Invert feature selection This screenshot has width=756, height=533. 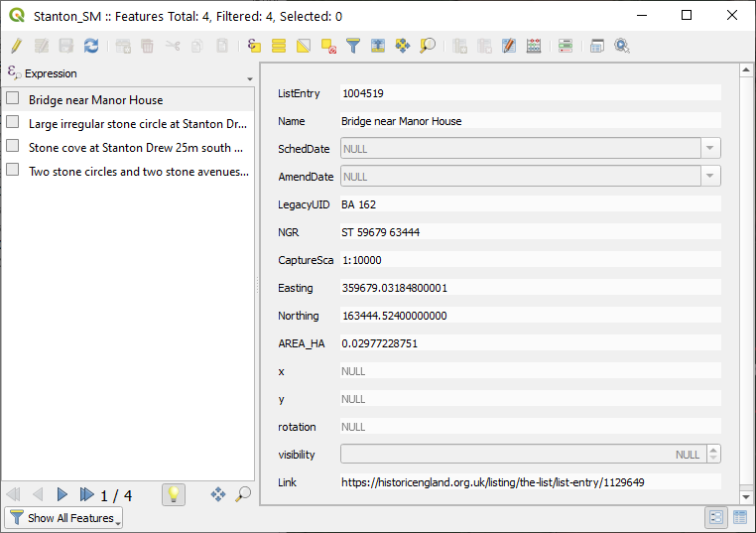click(x=304, y=46)
